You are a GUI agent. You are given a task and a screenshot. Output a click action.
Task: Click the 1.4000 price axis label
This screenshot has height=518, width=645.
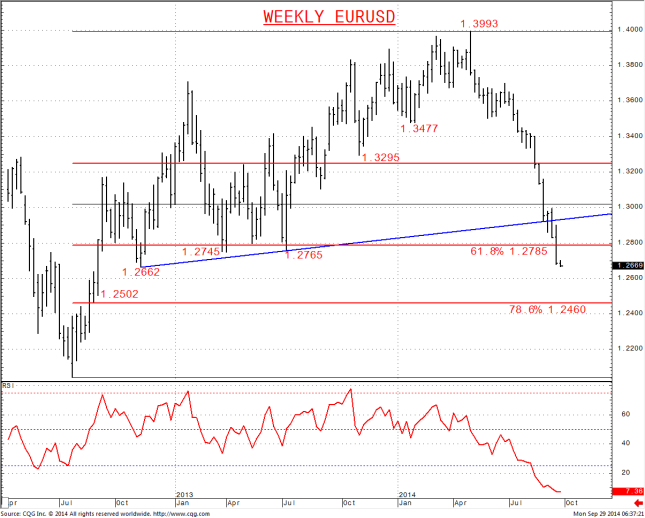click(x=630, y=30)
